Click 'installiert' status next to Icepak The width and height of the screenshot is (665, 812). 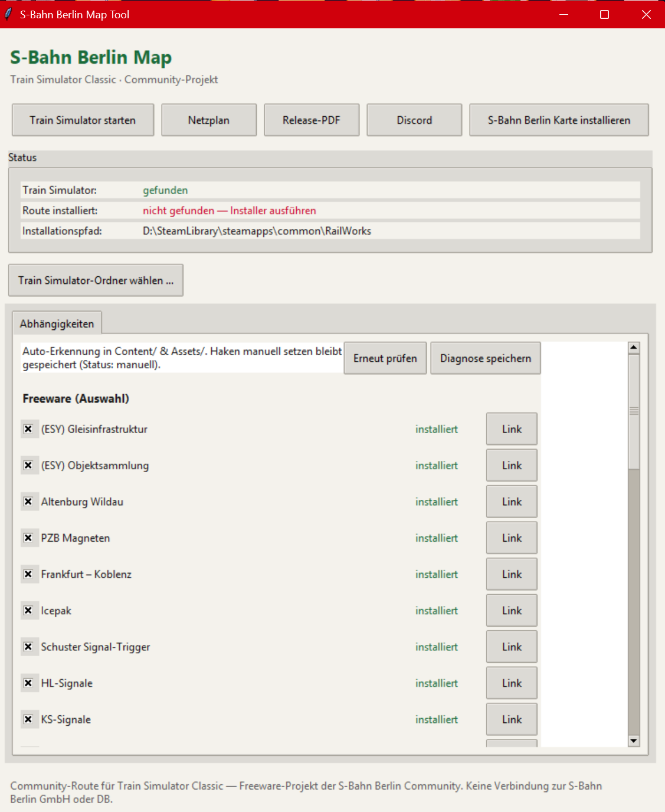pyautogui.click(x=437, y=611)
